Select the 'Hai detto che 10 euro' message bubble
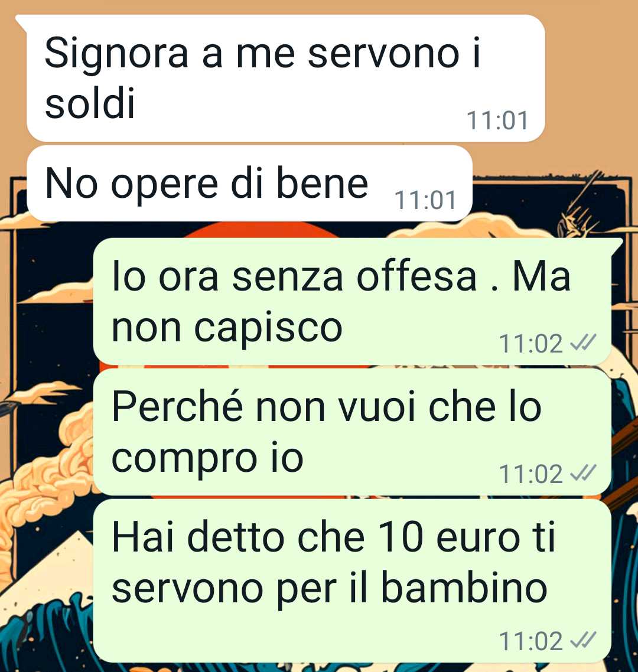Viewport: 638px width, 672px height. point(353,581)
